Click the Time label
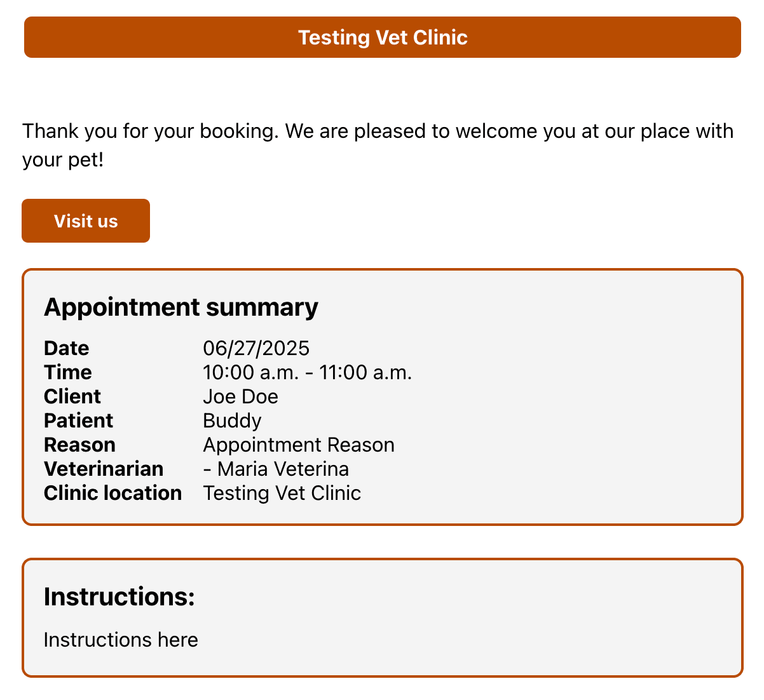This screenshot has height=700, width=764. (68, 372)
